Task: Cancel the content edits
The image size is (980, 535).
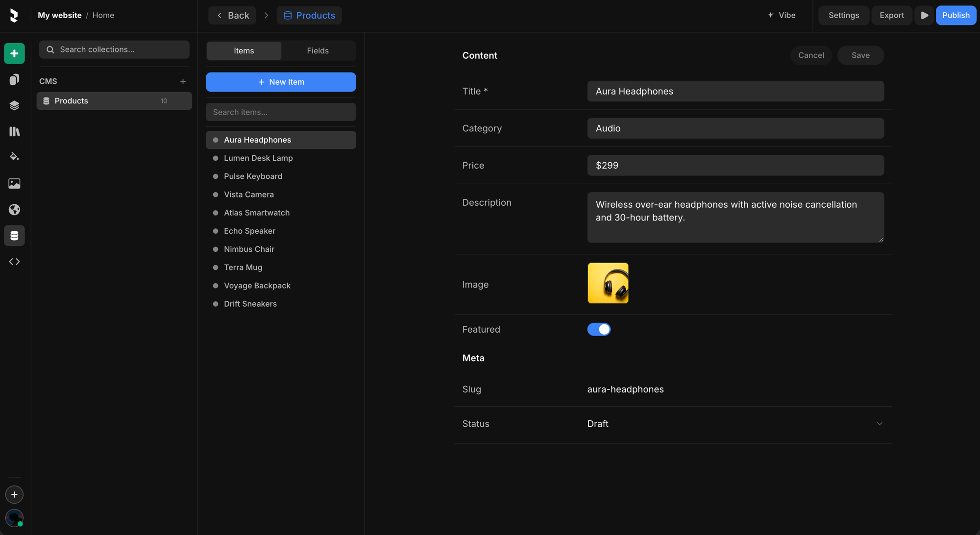Action: pyautogui.click(x=811, y=55)
